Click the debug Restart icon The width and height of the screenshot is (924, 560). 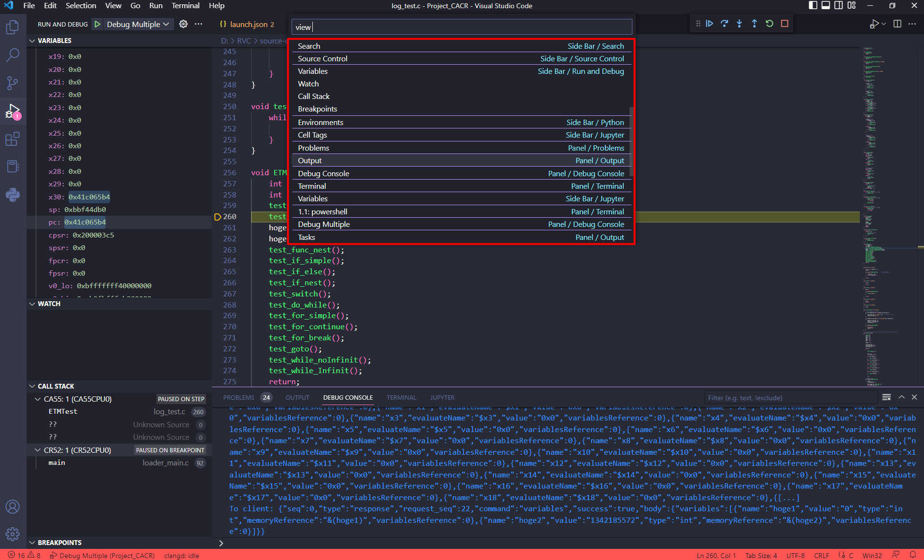click(770, 24)
